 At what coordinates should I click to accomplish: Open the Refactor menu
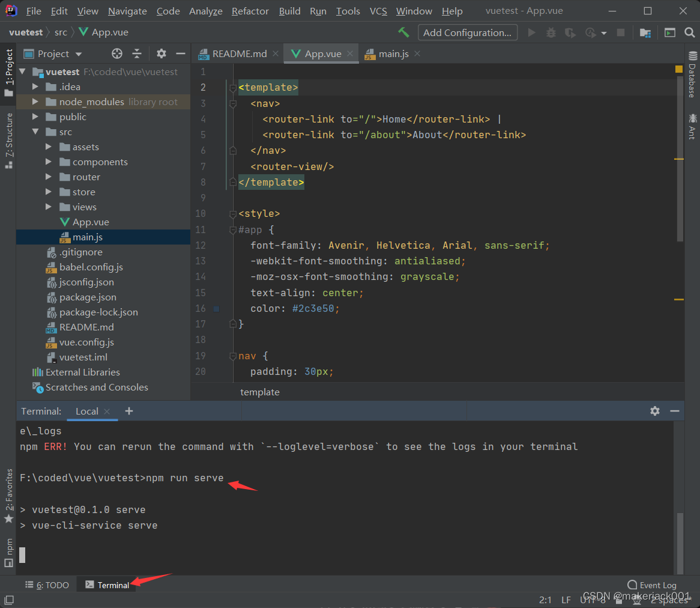coord(250,11)
